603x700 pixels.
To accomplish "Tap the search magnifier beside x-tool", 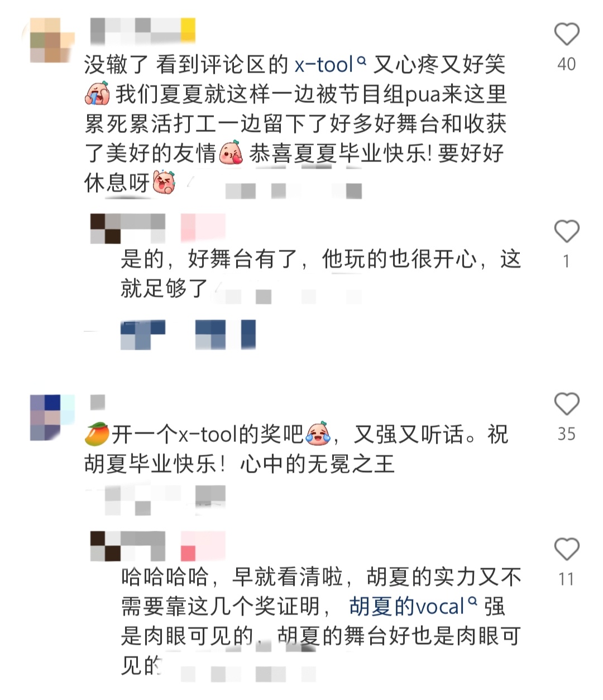I will point(361,61).
